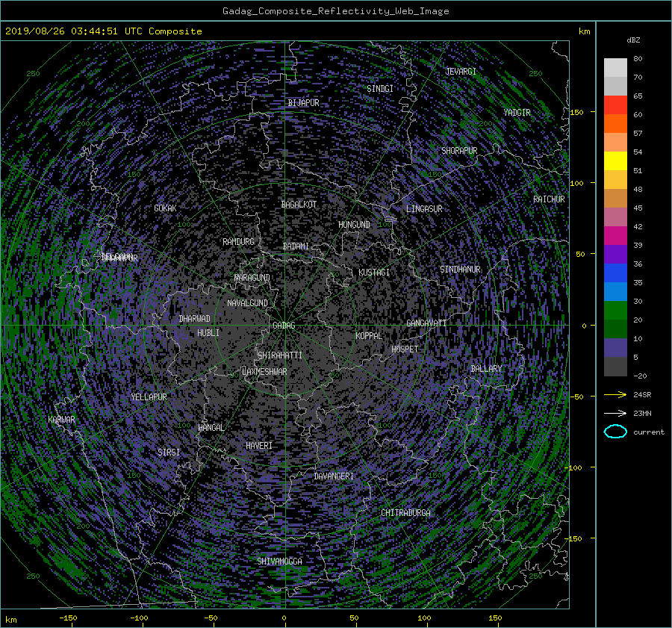This screenshot has width=672, height=628.
Task: Click the GANGAVATI city label
Action: point(426,323)
